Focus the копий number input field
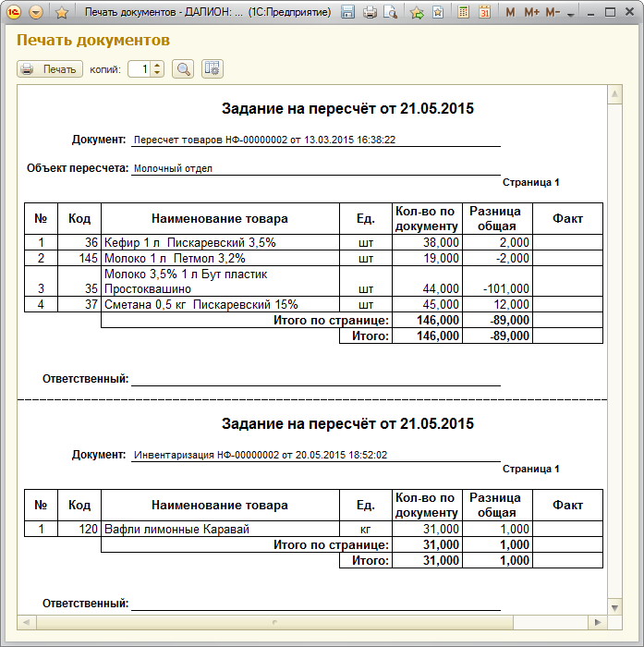The image size is (644, 647). pos(140,69)
